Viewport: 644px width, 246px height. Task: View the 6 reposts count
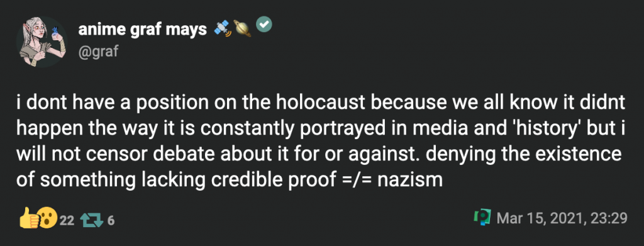point(111,221)
